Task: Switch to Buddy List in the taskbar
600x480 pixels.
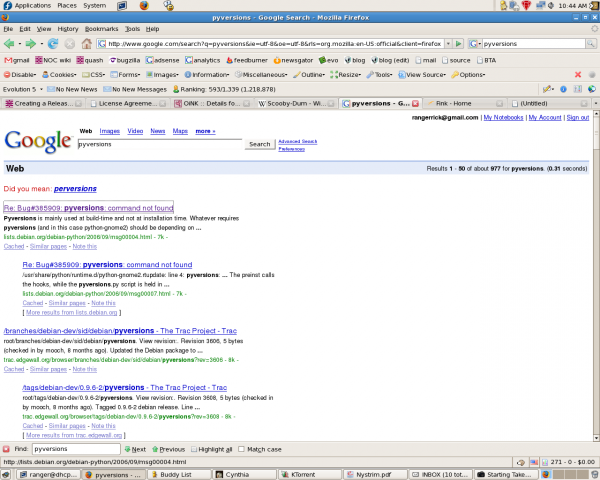Action: tap(179, 475)
